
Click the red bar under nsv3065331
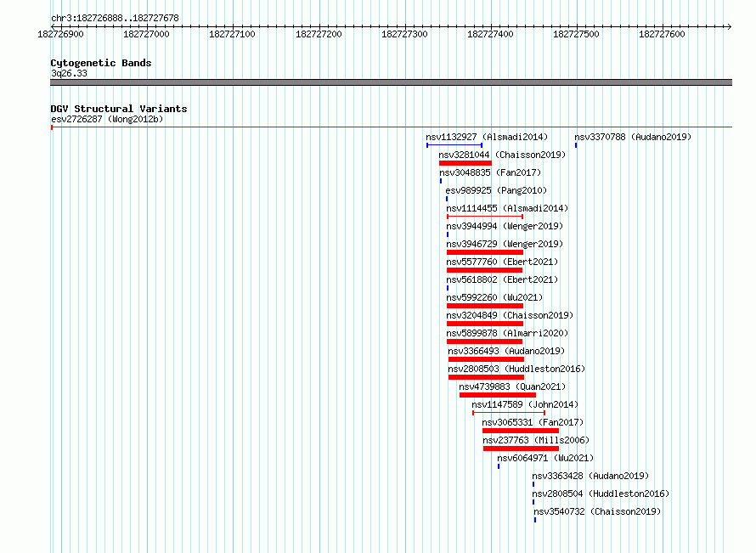(521, 431)
